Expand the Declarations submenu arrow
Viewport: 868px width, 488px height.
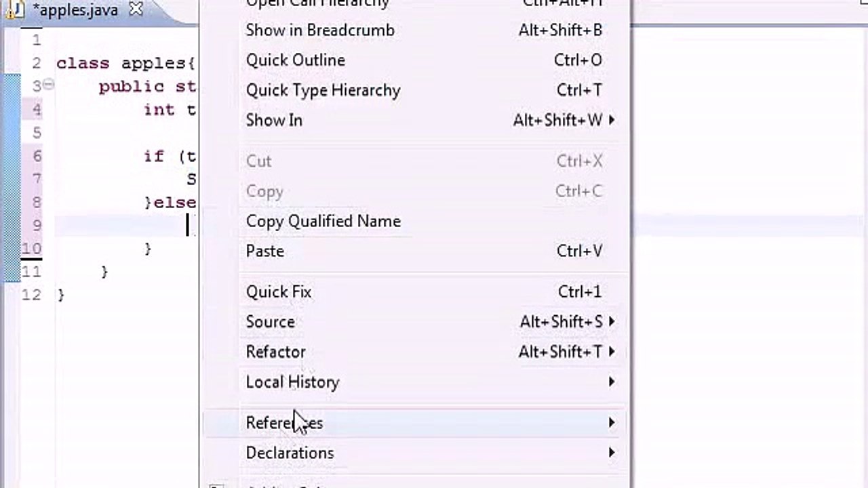[x=612, y=452]
